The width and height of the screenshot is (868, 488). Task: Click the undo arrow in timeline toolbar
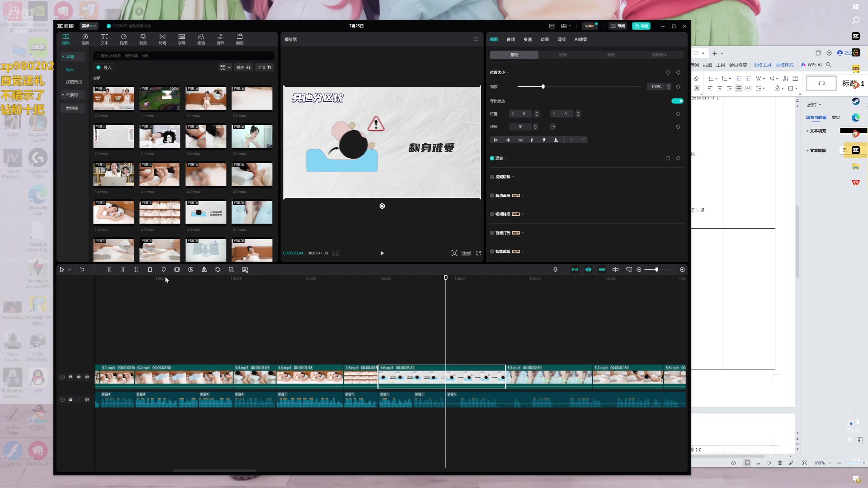[x=82, y=270]
